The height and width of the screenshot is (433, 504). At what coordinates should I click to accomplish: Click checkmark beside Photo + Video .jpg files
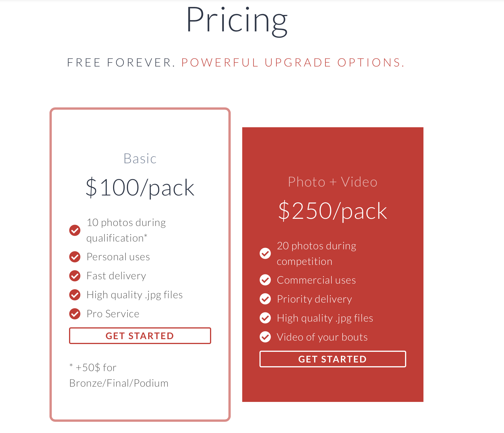pos(265,318)
